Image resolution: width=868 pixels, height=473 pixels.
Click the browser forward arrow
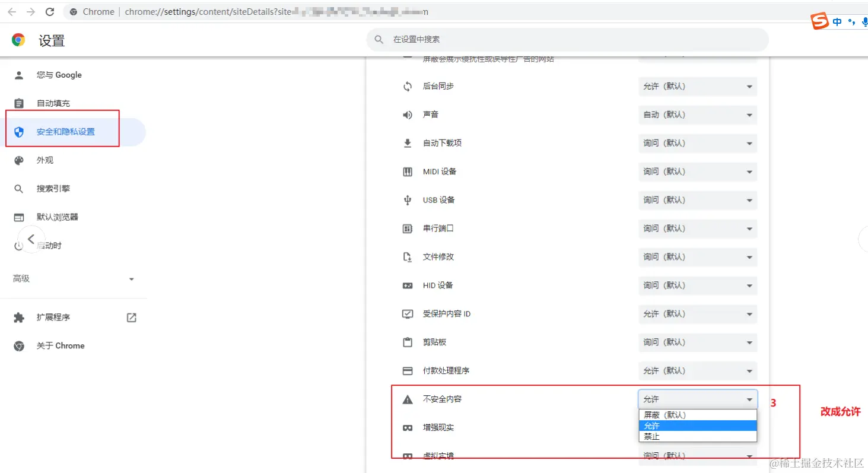tap(31, 12)
